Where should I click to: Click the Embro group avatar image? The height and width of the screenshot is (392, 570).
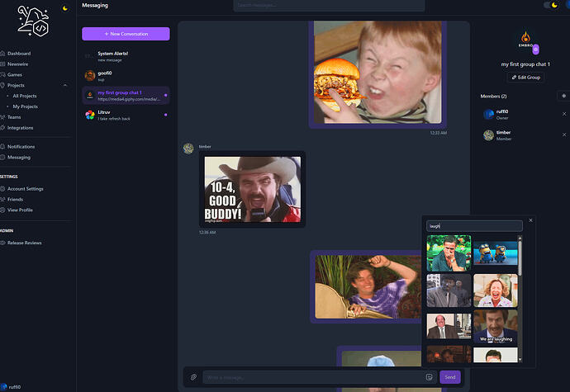(x=525, y=40)
